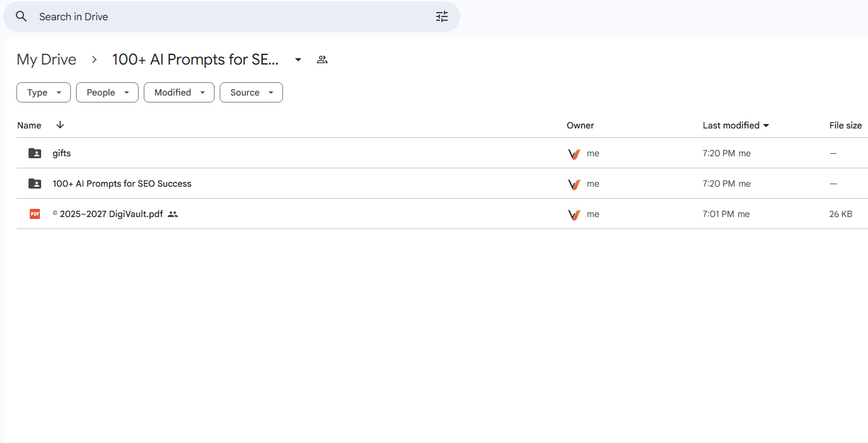Open the Last modified column dropdown
868x443 pixels.
click(x=766, y=125)
